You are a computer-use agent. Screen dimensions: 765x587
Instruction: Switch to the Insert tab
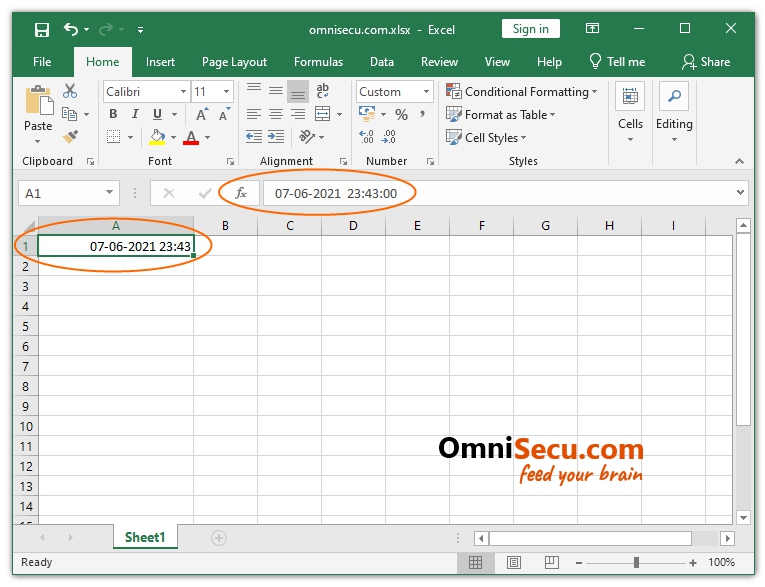pyautogui.click(x=160, y=62)
